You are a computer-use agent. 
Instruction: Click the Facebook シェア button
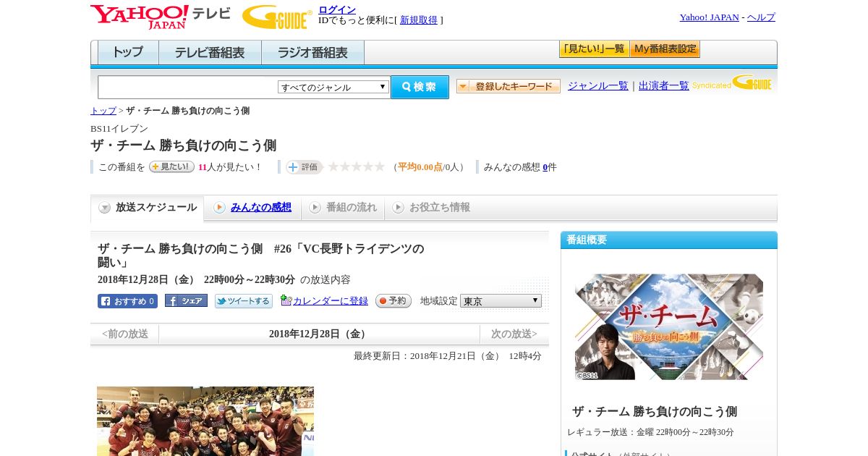pos(186,300)
